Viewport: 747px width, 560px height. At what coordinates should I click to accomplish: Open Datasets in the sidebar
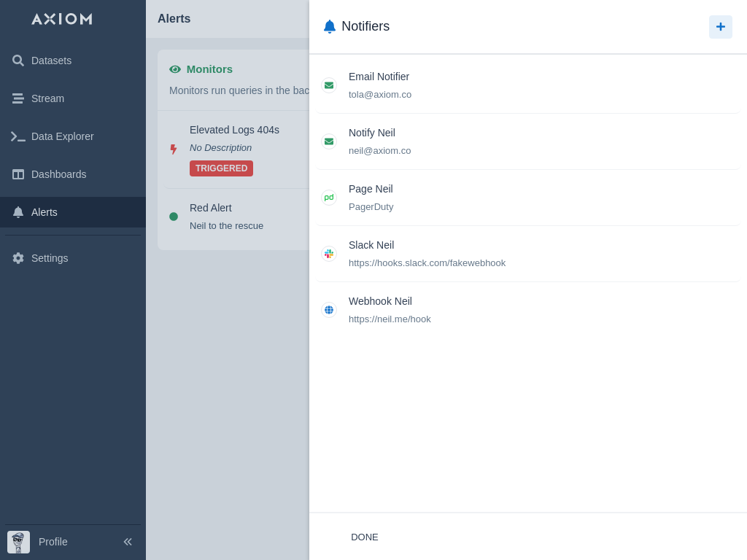click(51, 61)
